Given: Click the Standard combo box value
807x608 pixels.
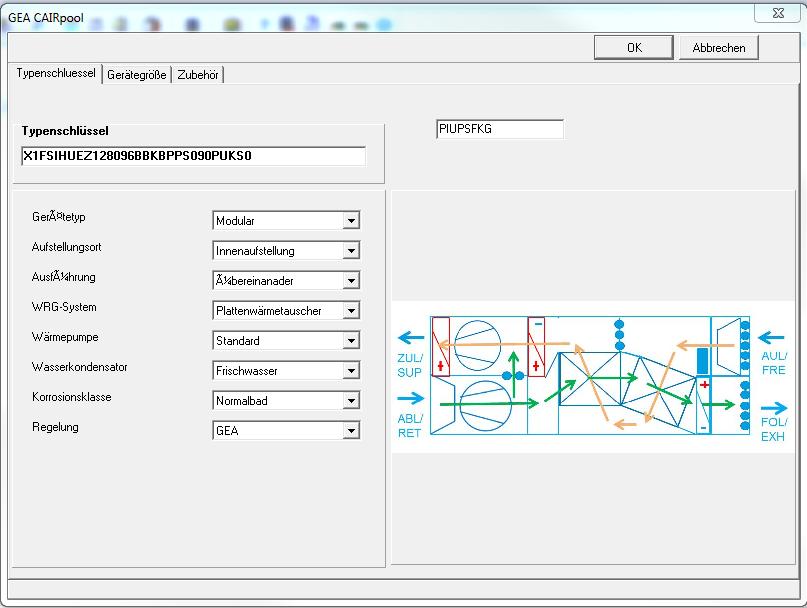Looking at the screenshot, I should (x=278, y=340).
